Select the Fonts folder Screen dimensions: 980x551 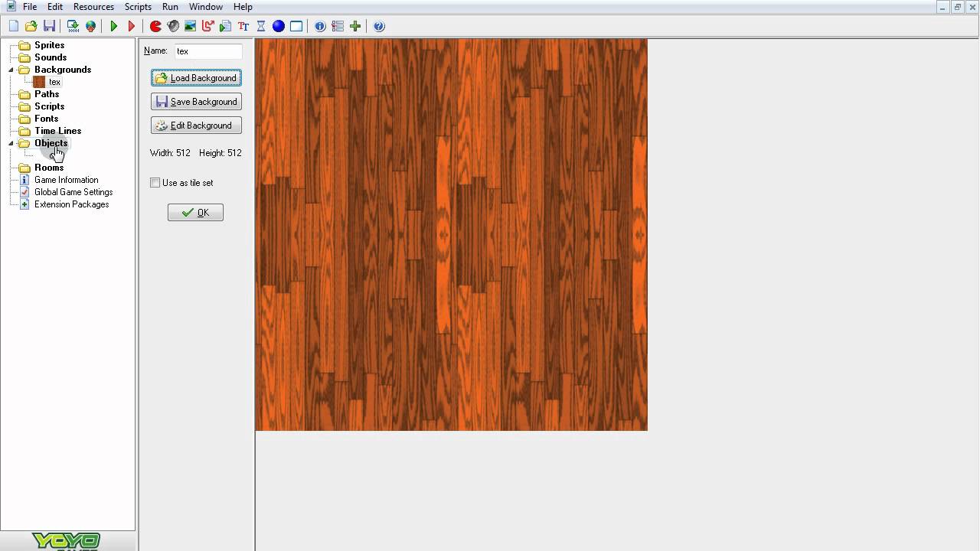(x=46, y=119)
